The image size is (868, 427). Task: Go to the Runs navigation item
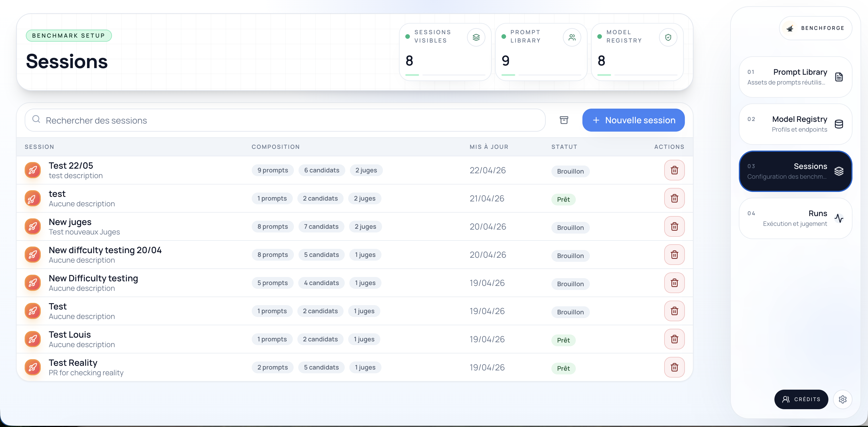795,219
